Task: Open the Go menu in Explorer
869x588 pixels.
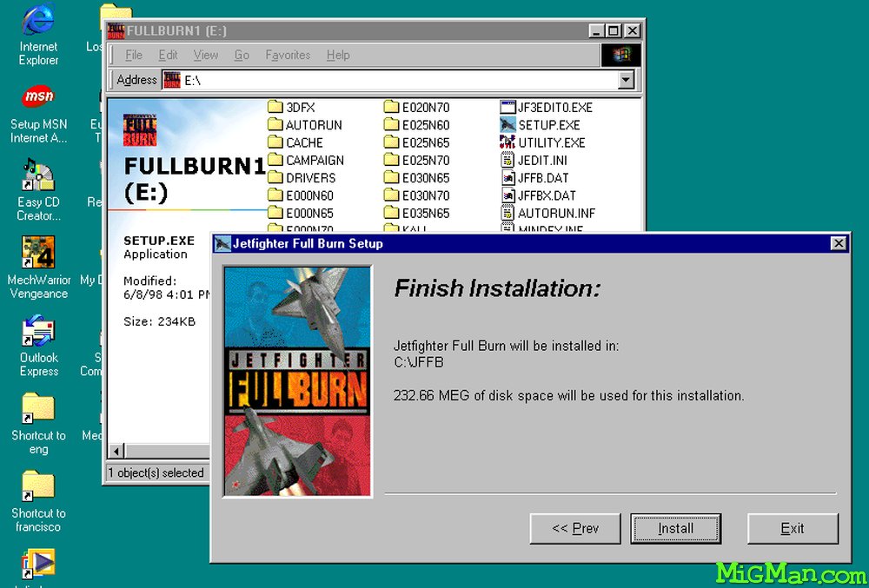Action: pos(242,55)
